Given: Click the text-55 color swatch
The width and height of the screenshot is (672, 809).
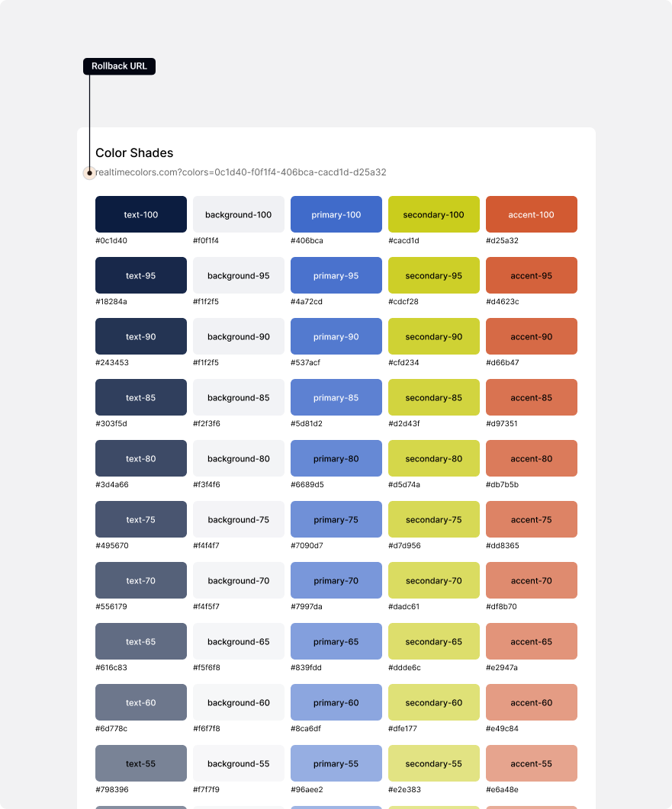Looking at the screenshot, I should coord(140,763).
